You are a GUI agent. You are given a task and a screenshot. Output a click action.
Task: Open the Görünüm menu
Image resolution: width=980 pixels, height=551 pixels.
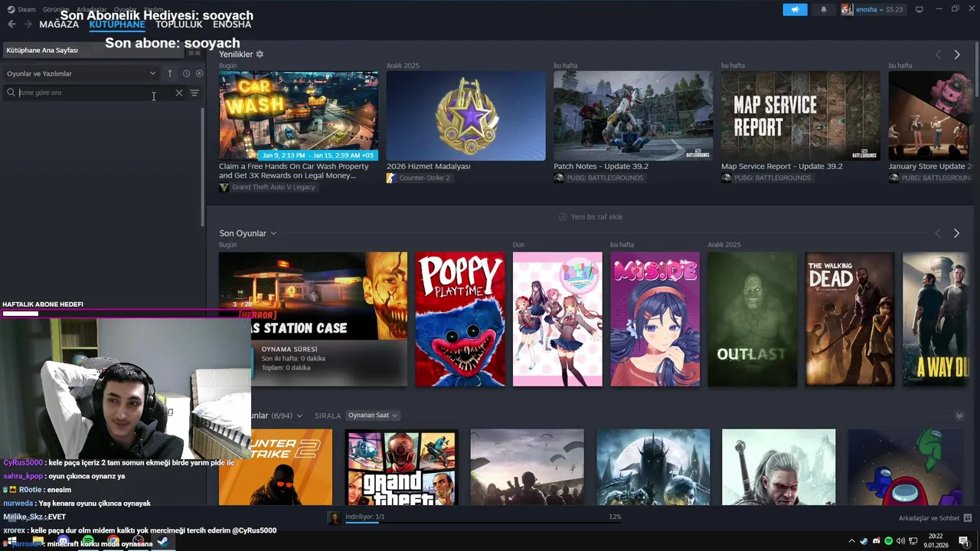click(56, 9)
